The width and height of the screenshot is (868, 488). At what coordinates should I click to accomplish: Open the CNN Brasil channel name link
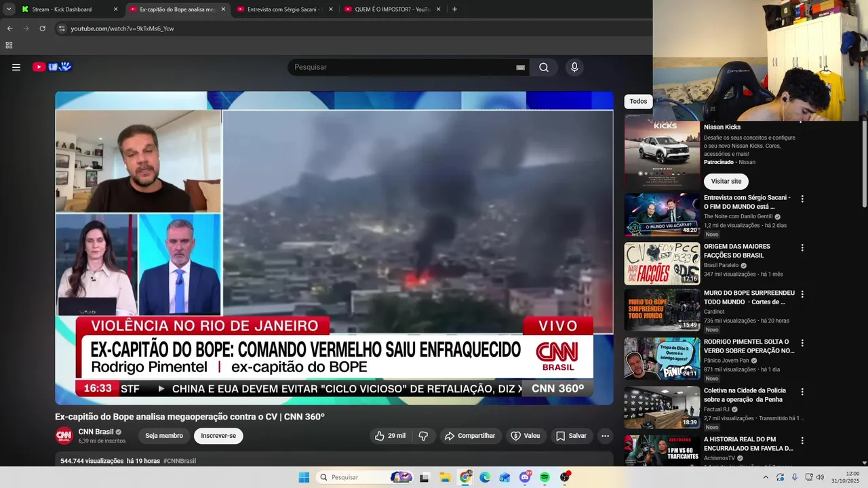96,432
